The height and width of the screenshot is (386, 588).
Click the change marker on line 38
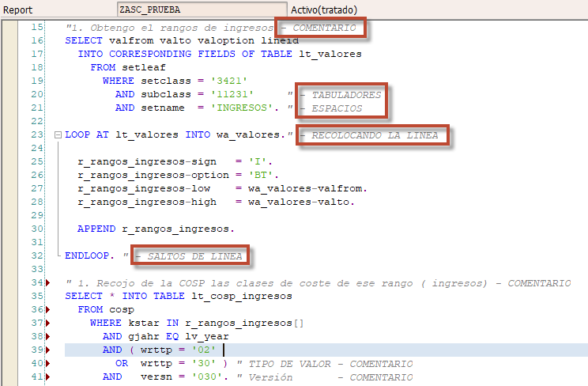click(48, 336)
